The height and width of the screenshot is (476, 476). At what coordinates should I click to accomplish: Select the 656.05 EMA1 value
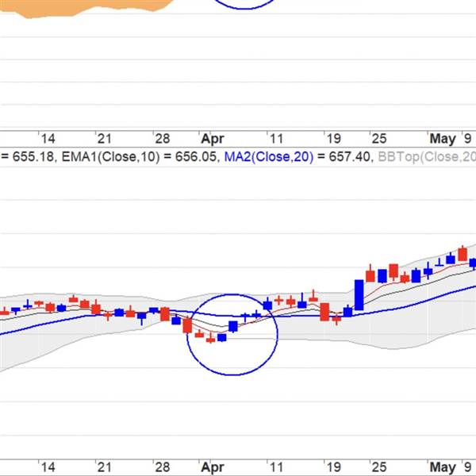pos(196,156)
